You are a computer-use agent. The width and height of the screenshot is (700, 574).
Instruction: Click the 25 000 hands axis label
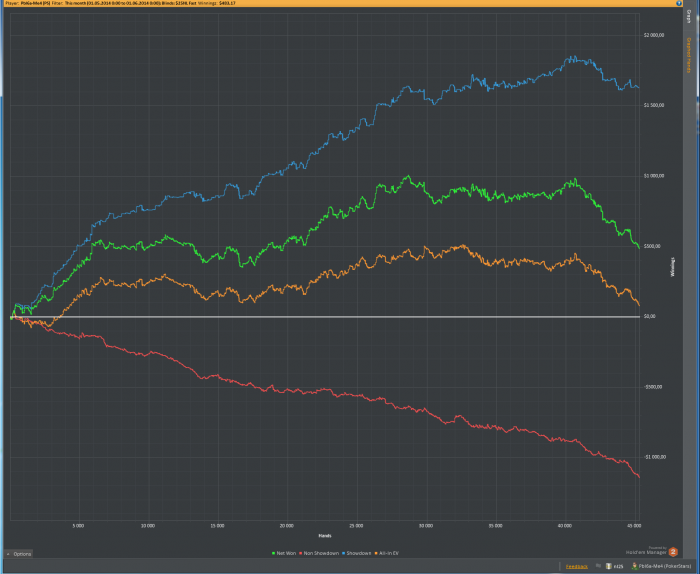(356, 526)
